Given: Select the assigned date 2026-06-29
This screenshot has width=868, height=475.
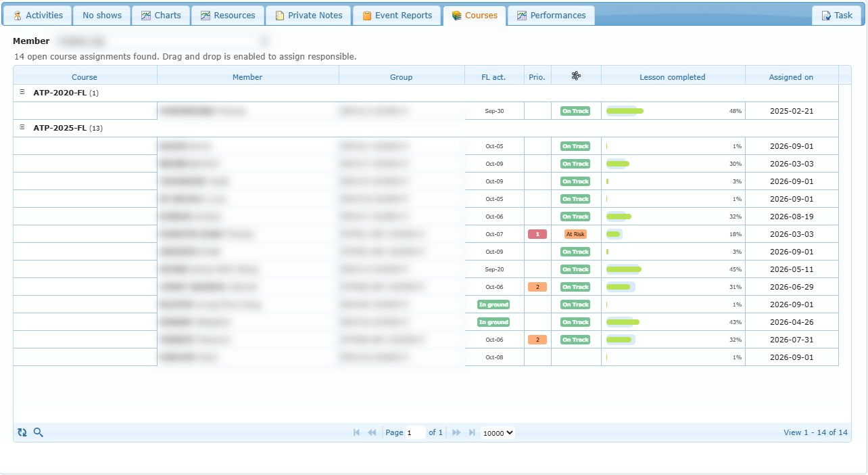Looking at the screenshot, I should [x=792, y=287].
